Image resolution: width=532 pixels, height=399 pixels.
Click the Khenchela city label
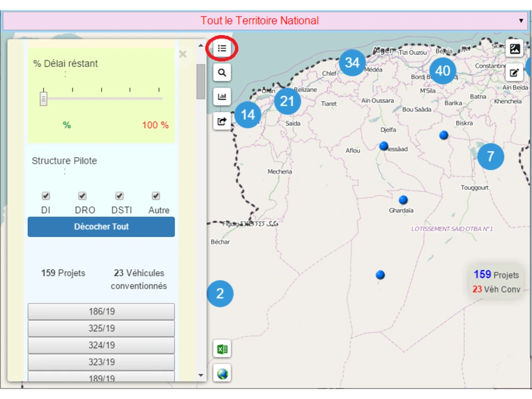point(508,101)
